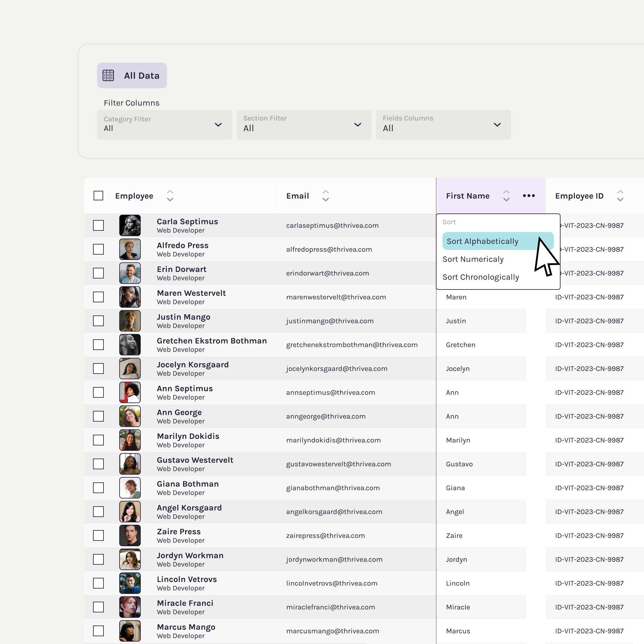
Task: Expand the Fields Columns dropdown
Action: coord(443,125)
